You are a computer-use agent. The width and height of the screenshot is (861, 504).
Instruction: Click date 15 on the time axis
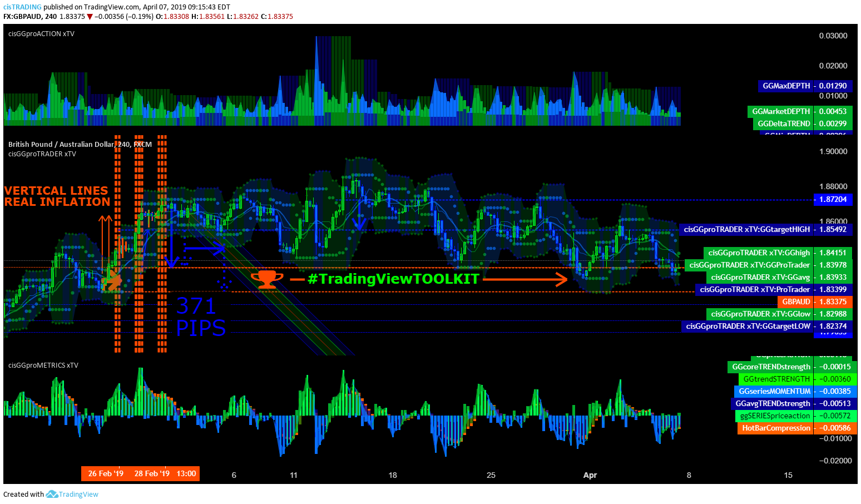point(788,475)
